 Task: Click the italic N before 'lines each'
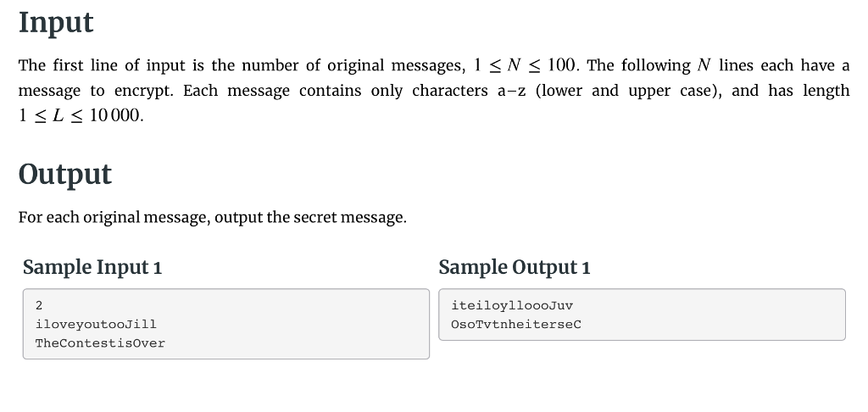704,65
